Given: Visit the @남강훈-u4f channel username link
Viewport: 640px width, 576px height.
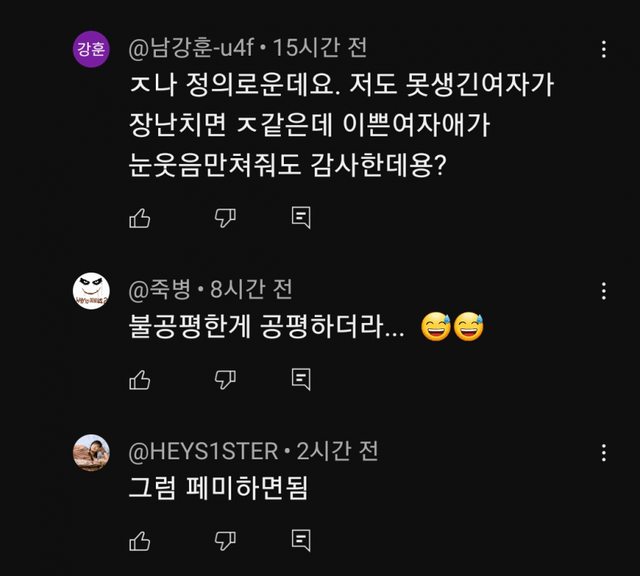Looking at the screenshot, I should pyautogui.click(x=191, y=47).
